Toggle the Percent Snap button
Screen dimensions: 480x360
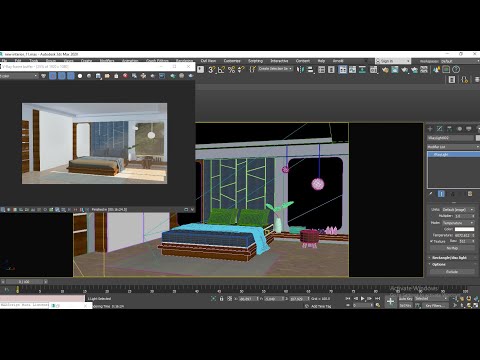tap(231, 69)
